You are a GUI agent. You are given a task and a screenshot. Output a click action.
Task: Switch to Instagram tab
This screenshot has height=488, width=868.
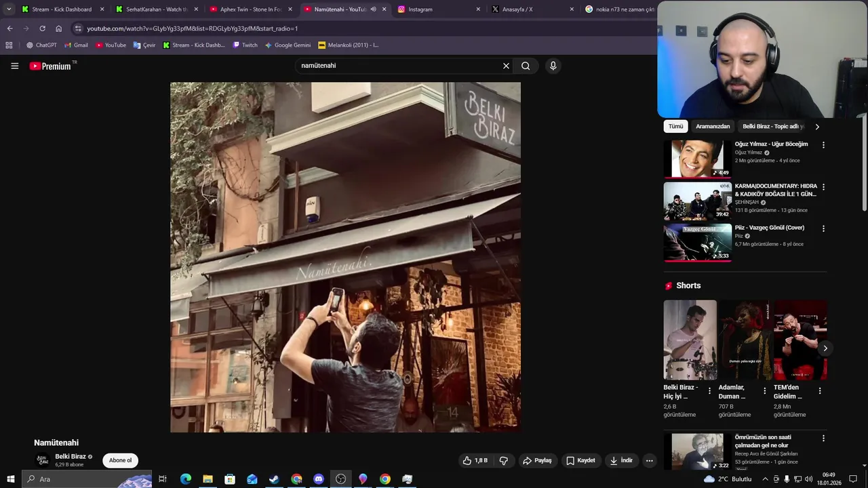(439, 9)
